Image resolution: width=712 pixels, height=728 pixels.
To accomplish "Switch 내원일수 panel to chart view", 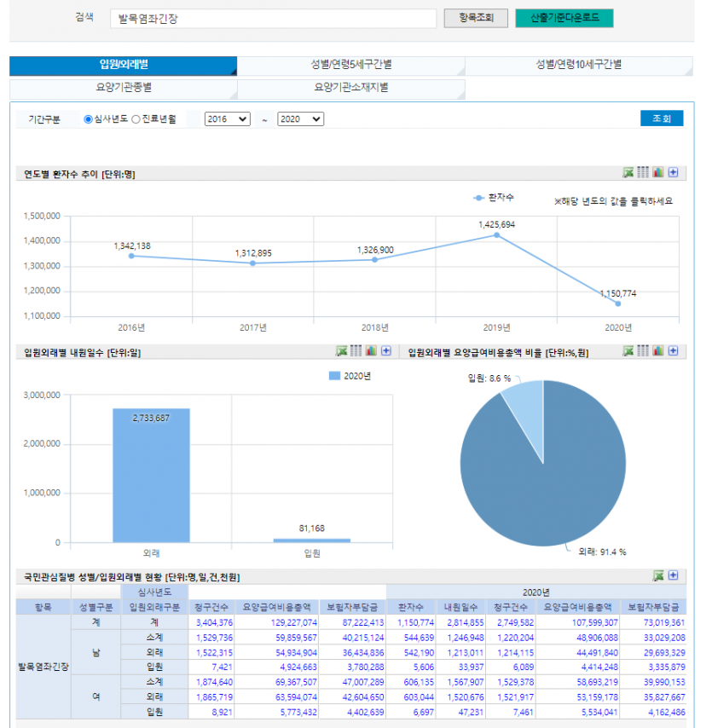I will [x=371, y=351].
